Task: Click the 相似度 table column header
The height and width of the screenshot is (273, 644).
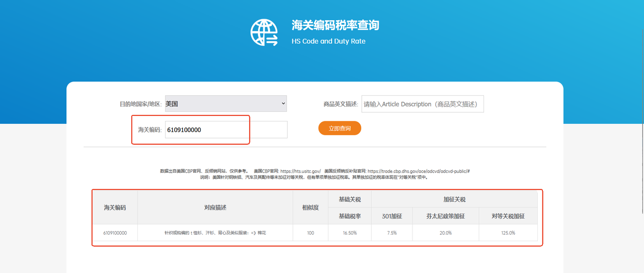Action: point(310,208)
